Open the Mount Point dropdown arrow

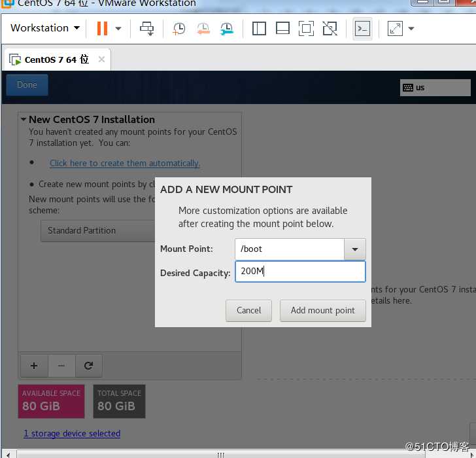[354, 249]
